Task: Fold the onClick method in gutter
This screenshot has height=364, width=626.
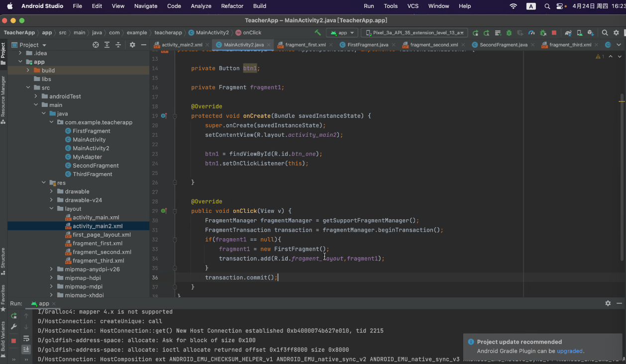Action: click(175, 211)
